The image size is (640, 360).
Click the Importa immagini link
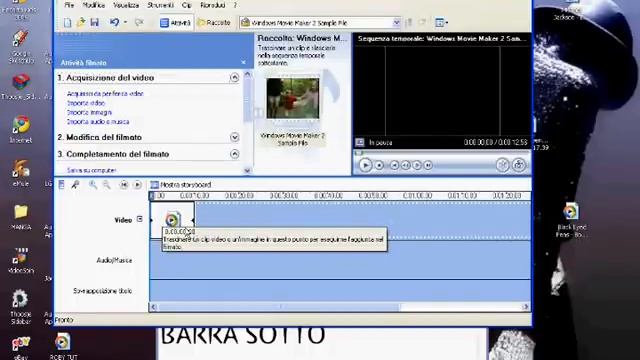(x=89, y=112)
